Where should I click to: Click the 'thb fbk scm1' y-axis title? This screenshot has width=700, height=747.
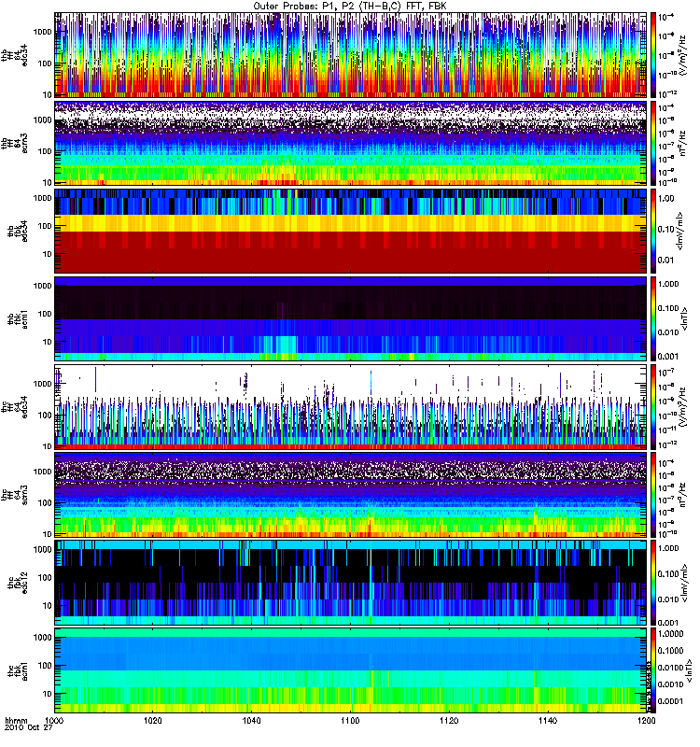point(18,318)
